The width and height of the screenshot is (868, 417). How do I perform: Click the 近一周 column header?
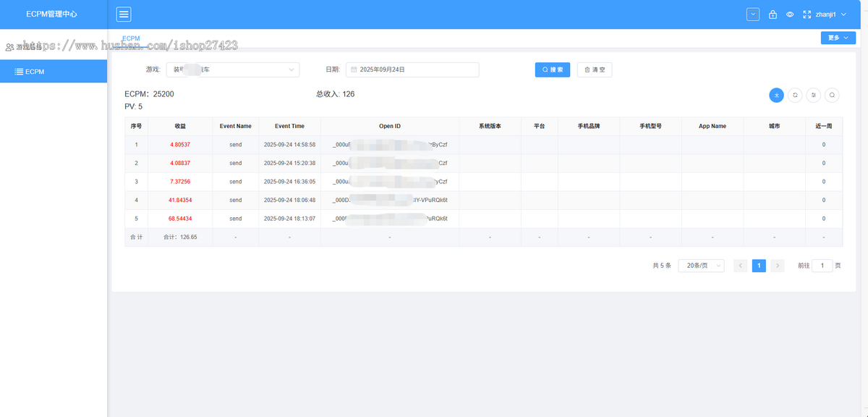tap(824, 126)
